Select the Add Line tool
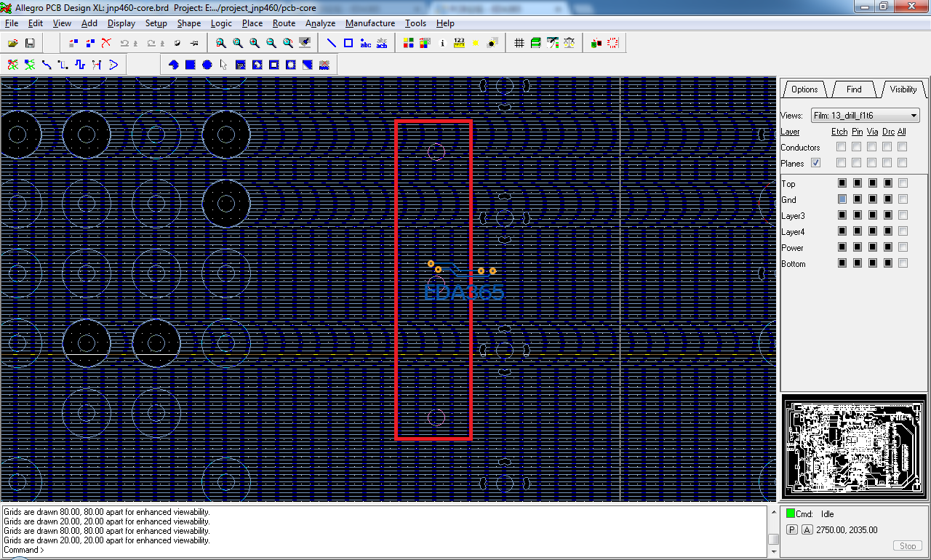This screenshot has width=931, height=560. pyautogui.click(x=331, y=44)
